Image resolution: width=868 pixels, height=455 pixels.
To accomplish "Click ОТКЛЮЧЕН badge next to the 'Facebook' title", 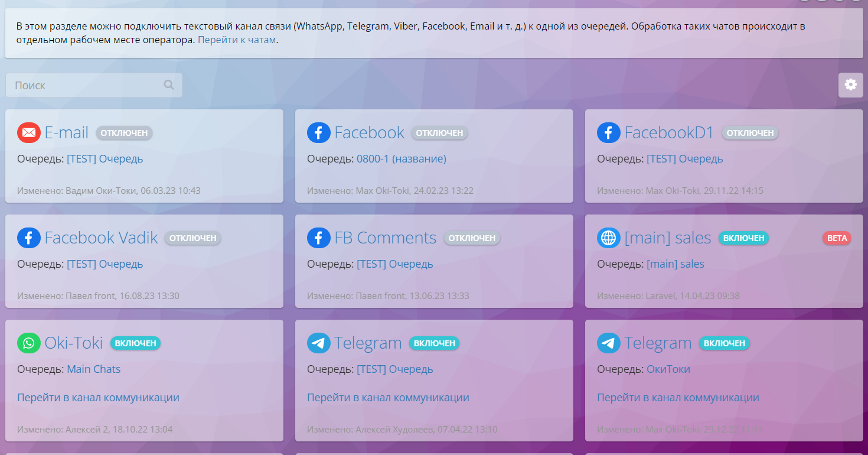I will [439, 133].
